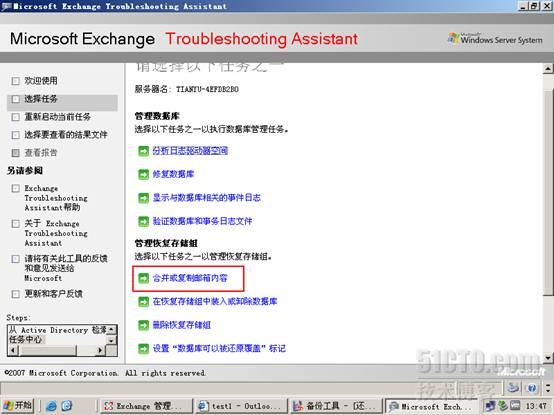The image size is (554, 415).
Task: Click green arrow icon beside 验证数据库和事务日志文件
Action: (143, 221)
